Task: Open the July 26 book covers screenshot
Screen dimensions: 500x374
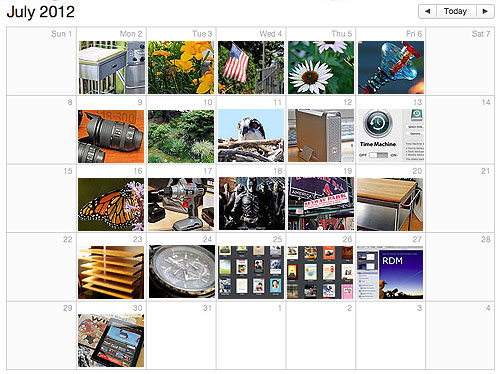Action: point(320,272)
